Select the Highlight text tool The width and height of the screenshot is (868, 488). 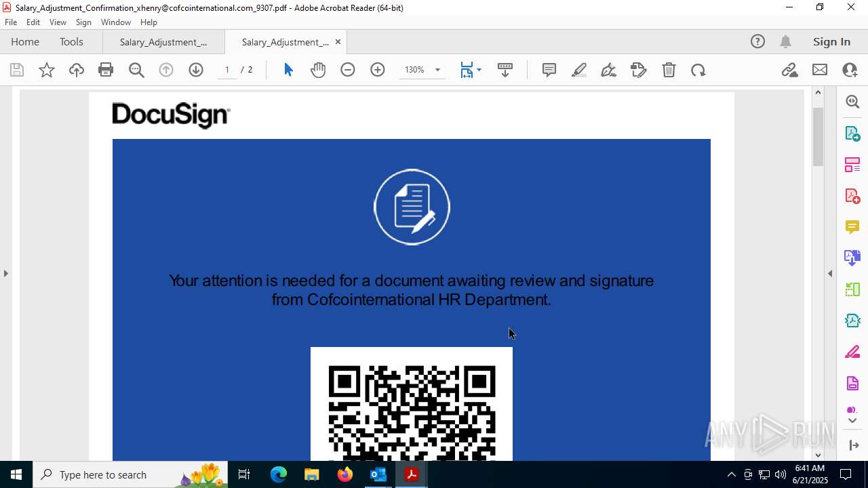point(579,70)
